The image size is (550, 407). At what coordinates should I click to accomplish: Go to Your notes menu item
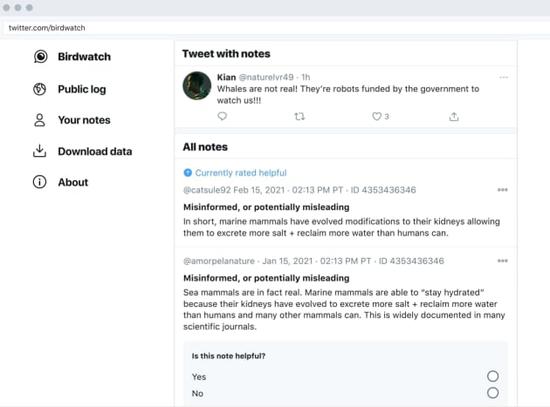point(84,120)
